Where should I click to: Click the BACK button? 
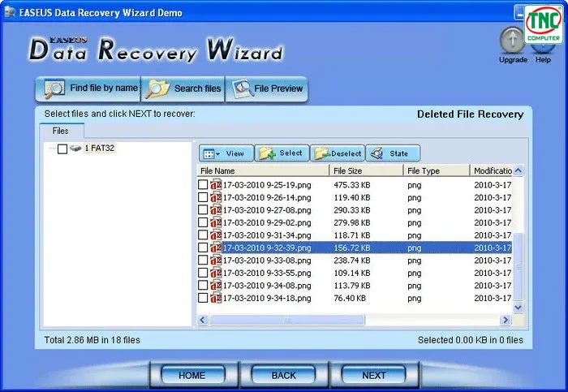tap(283, 375)
